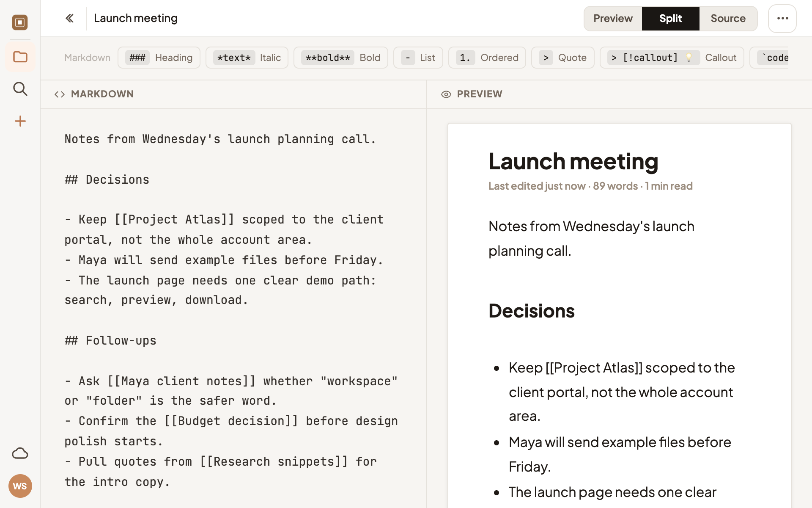812x508 pixels.
Task: Click the eye Preview pane icon
Action: [x=446, y=94]
